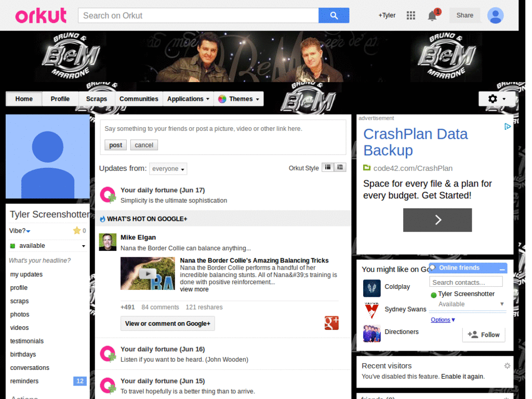This screenshot has width=532, height=399.
Task: Open the Vibe? dropdown
Action: click(20, 231)
